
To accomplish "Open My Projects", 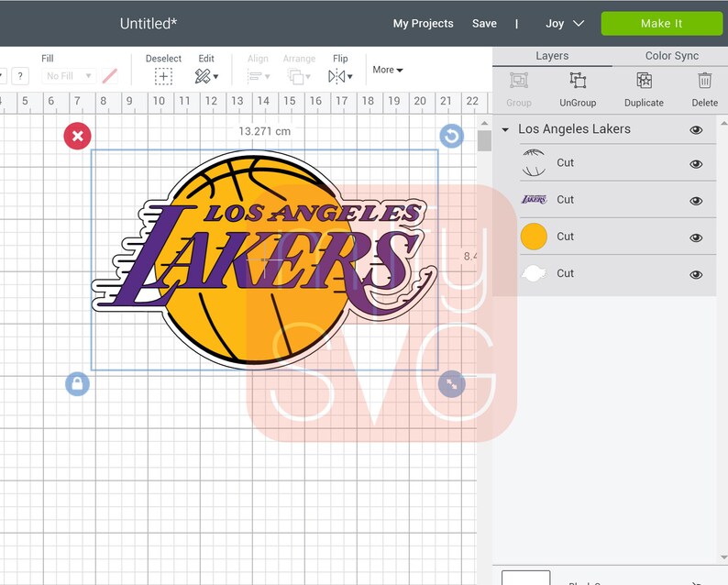I will point(423,23).
